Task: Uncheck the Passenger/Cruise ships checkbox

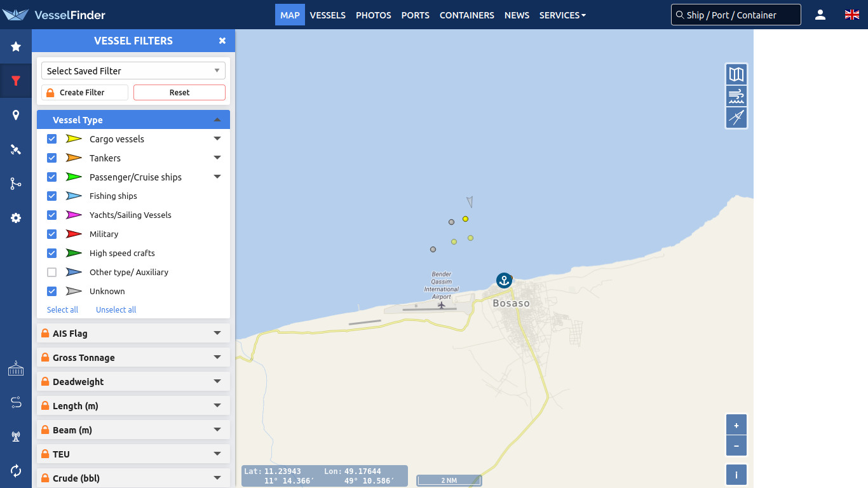Action: (52, 177)
